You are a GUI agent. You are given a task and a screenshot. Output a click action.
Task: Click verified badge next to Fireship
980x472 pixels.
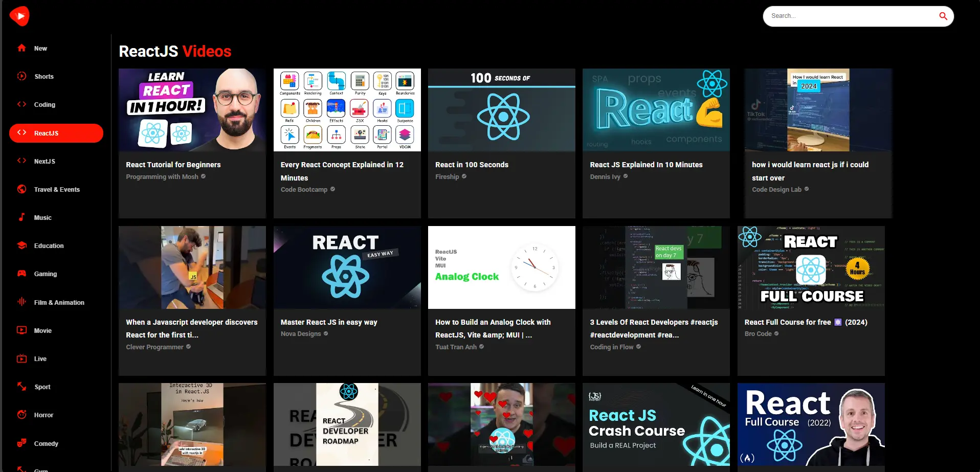click(x=464, y=176)
